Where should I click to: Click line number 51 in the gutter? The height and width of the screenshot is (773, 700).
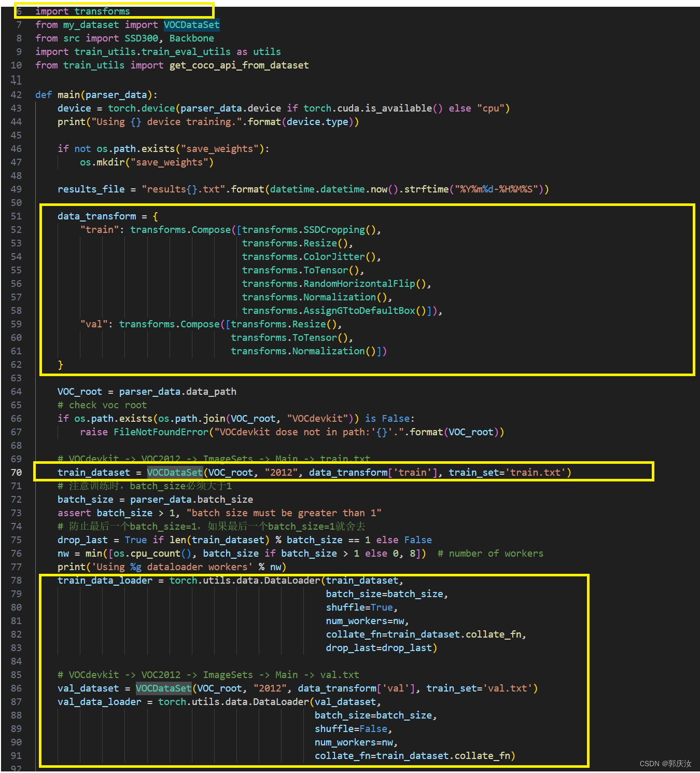click(x=16, y=216)
